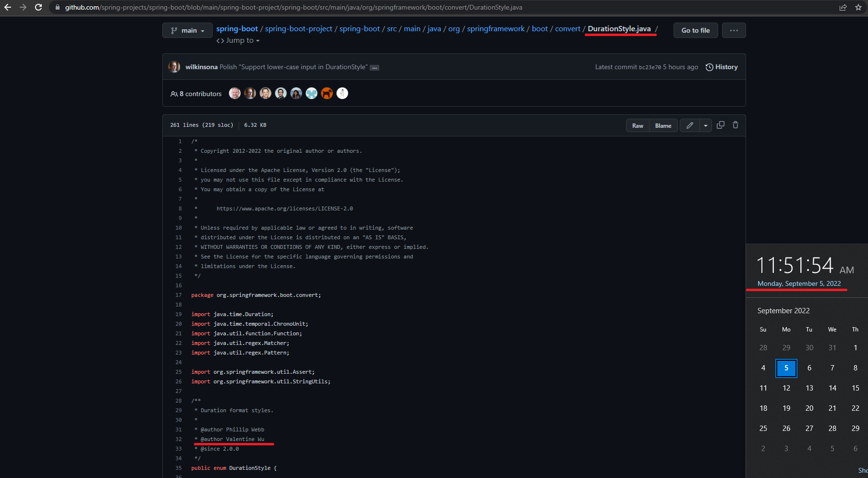The image size is (868, 478).
Task: Select day 31 of previous month in calendar
Action: click(832, 348)
